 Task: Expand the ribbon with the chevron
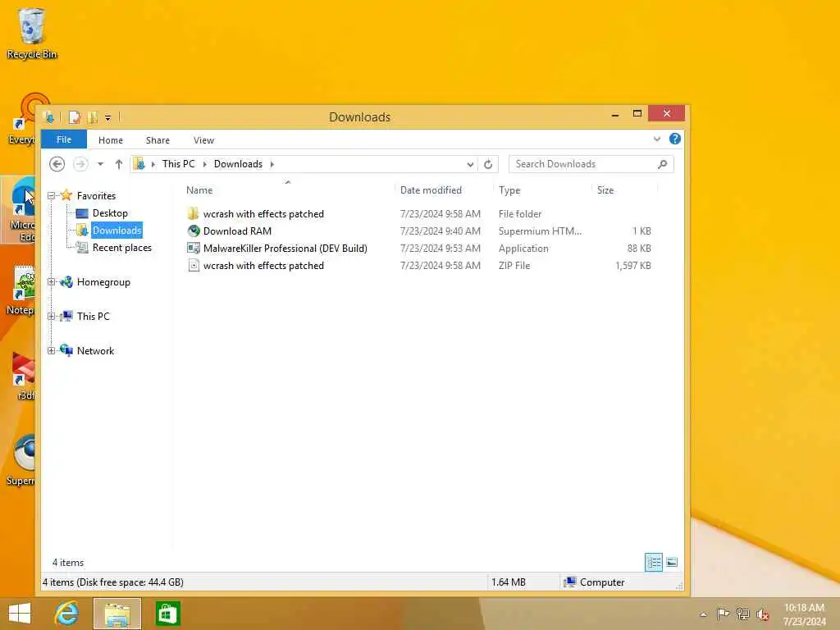tap(657, 139)
